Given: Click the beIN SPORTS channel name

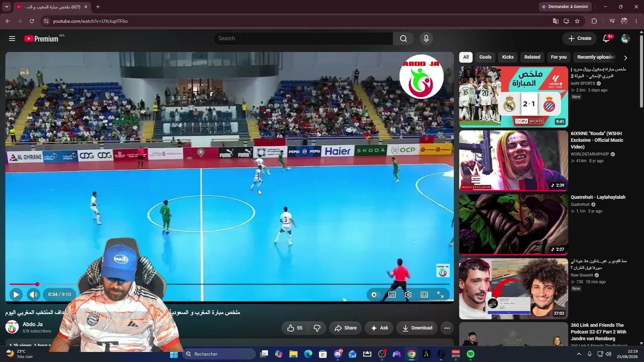Looking at the screenshot, I should coord(583,83).
